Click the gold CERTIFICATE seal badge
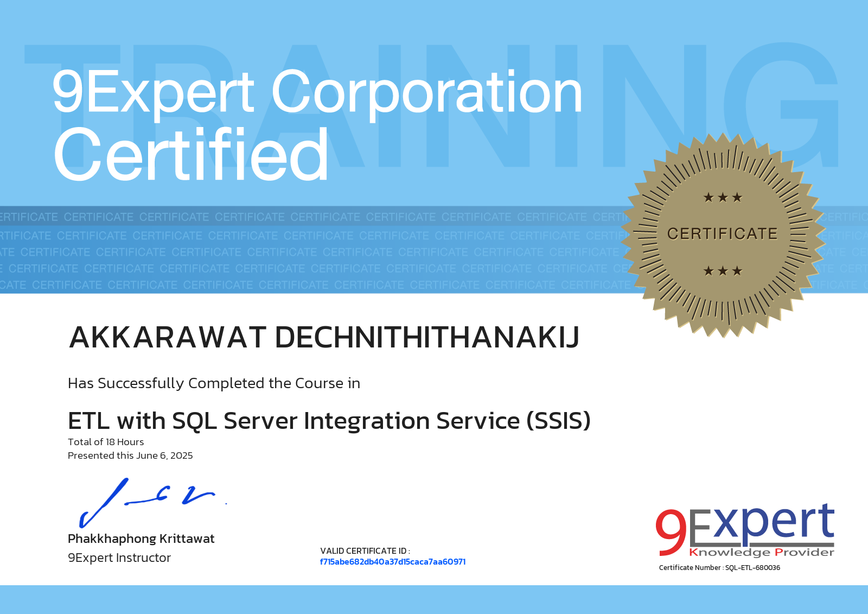Screen dimensions: 868x614 pyautogui.click(x=723, y=235)
